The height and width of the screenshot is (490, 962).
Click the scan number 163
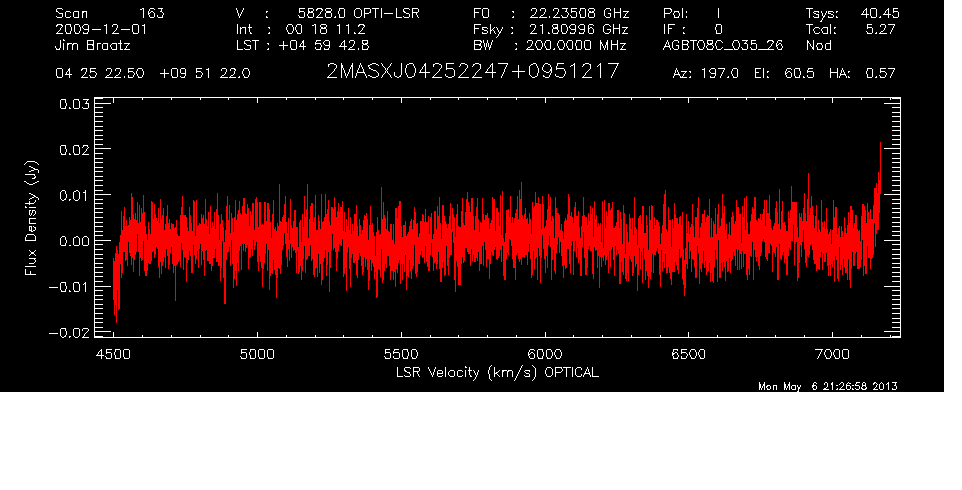152,13
